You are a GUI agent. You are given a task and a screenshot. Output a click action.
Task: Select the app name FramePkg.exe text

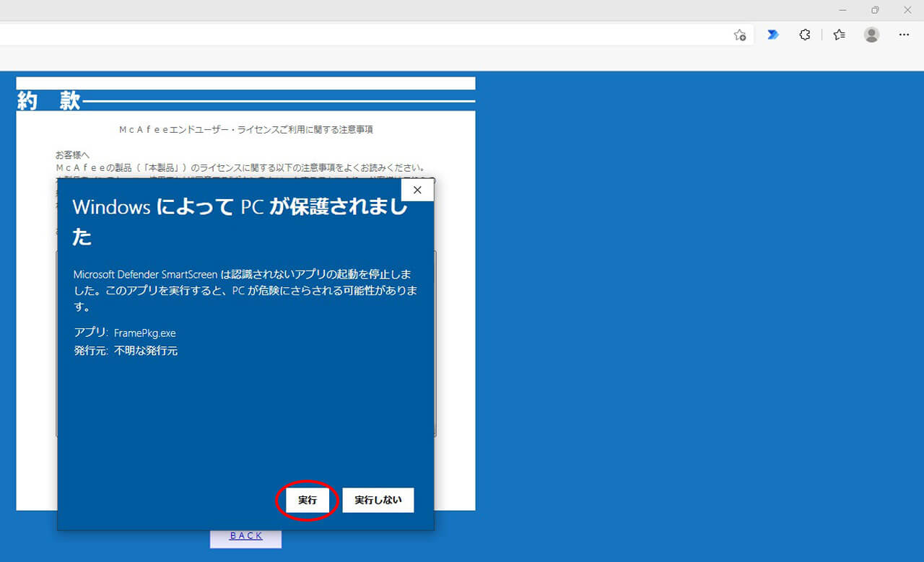point(145,333)
